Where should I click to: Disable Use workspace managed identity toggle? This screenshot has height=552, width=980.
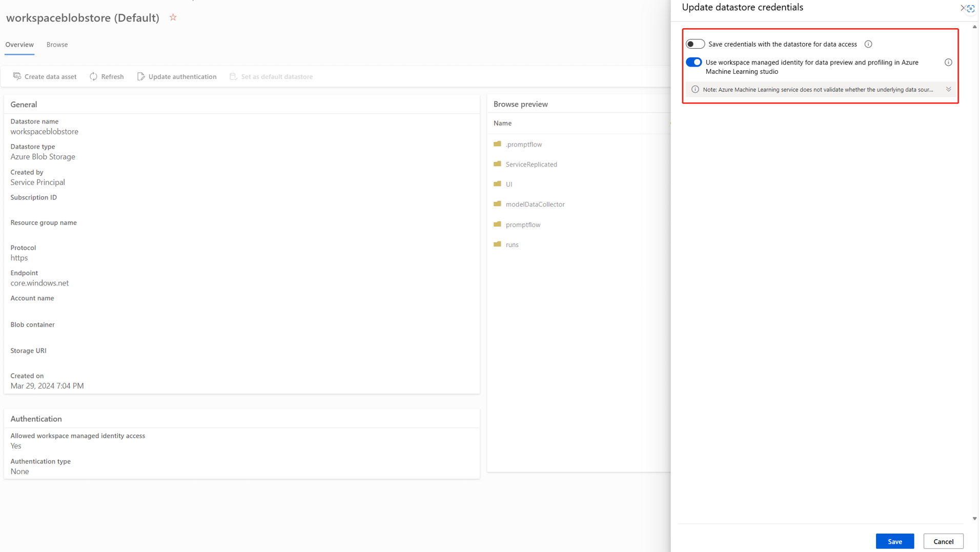tap(693, 62)
